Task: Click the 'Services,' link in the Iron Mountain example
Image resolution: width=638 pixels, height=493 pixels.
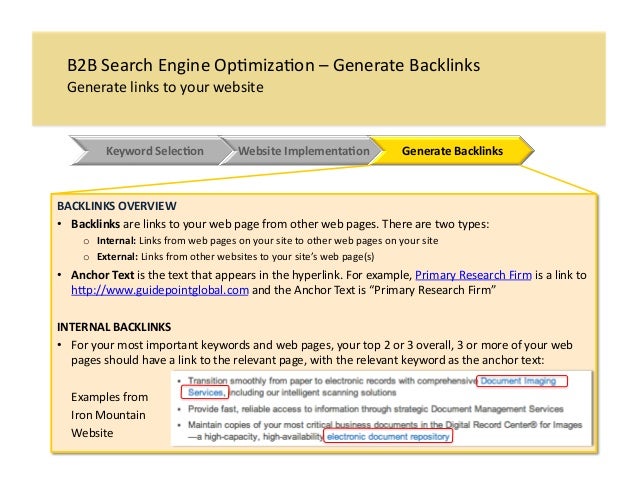Action: [x=207, y=393]
